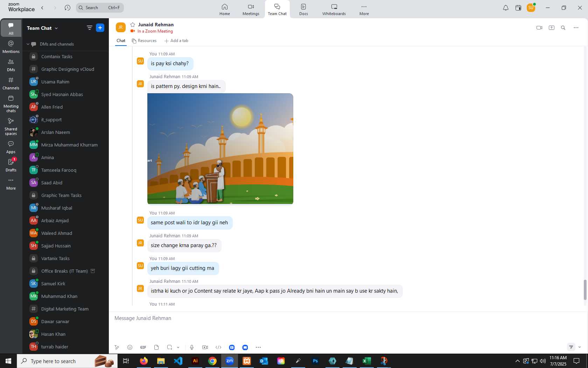Select the Chat tab in conversation
Viewport: 588px width, 368px height.
click(x=121, y=41)
